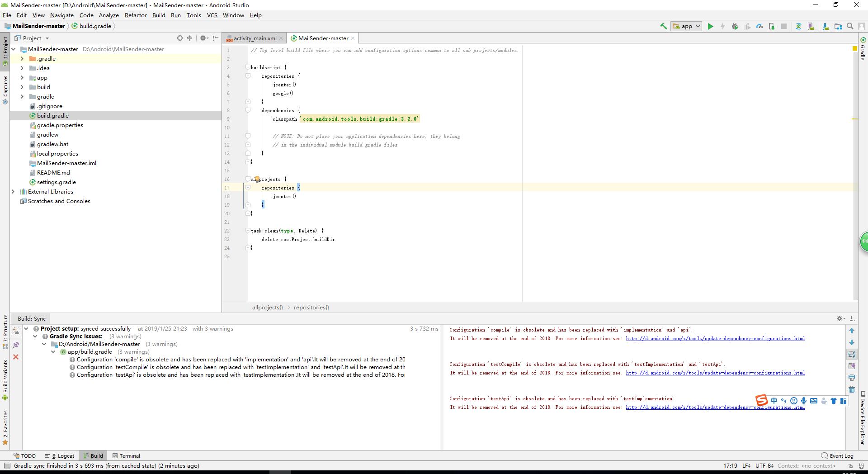868x474 pixels.
Task: Click the Run with Coverage icon
Action: pos(747,26)
